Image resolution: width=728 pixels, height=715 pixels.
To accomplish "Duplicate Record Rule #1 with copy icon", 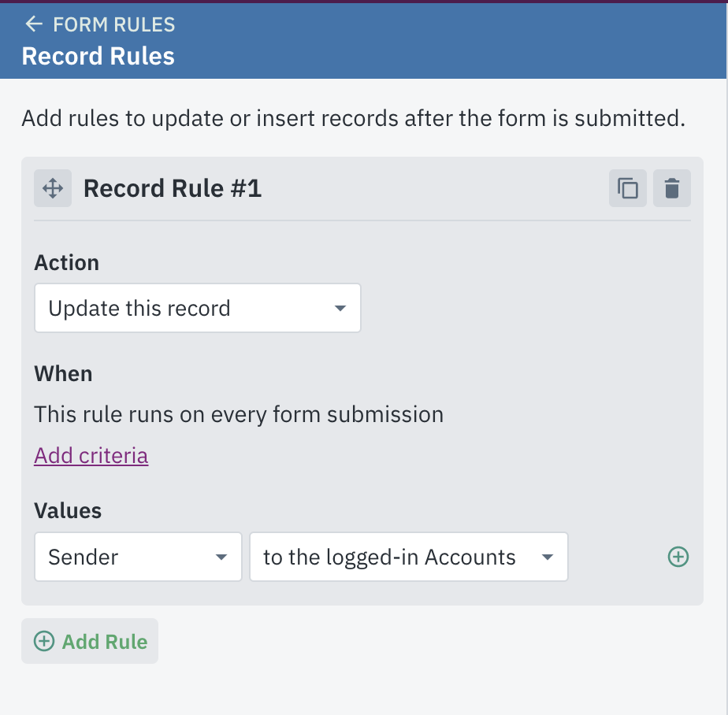I will (628, 188).
